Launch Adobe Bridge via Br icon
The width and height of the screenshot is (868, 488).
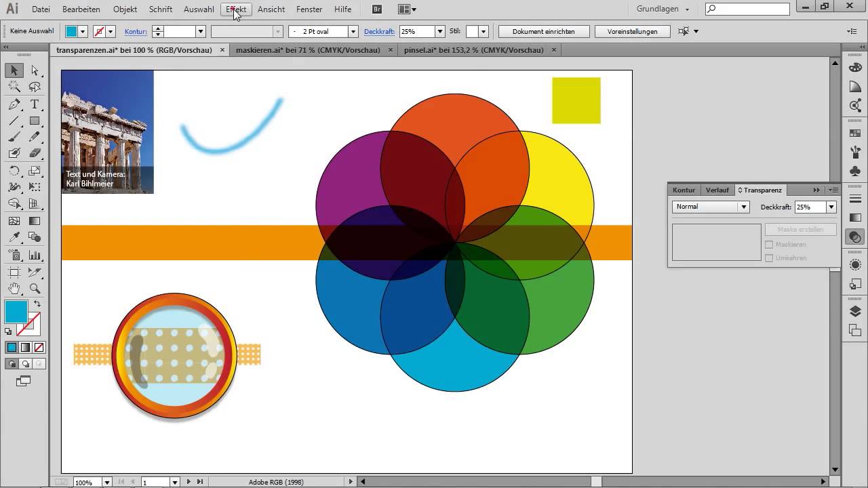click(x=378, y=9)
